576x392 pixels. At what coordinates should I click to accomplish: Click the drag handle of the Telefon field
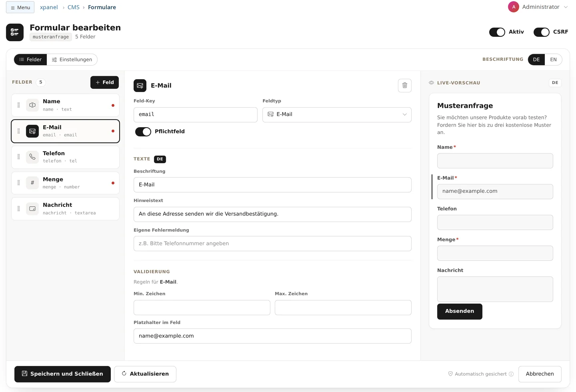(x=18, y=157)
